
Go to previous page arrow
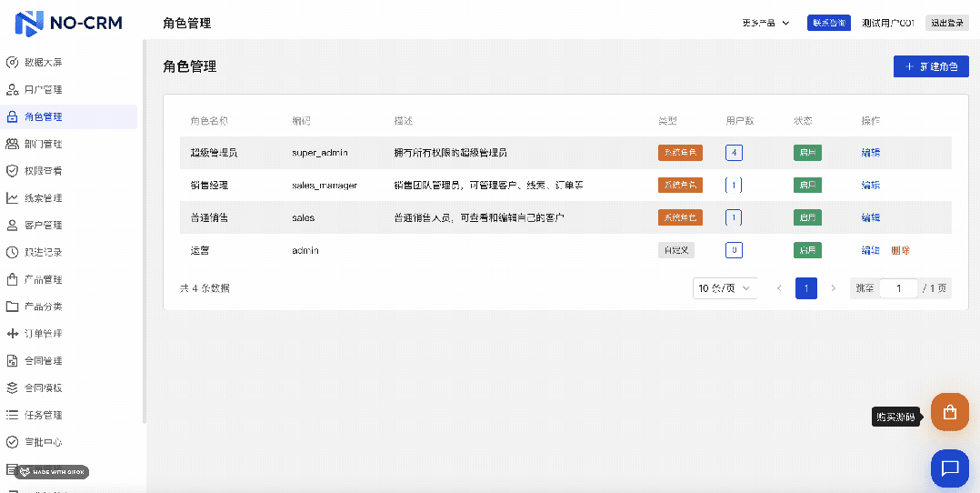pos(779,288)
